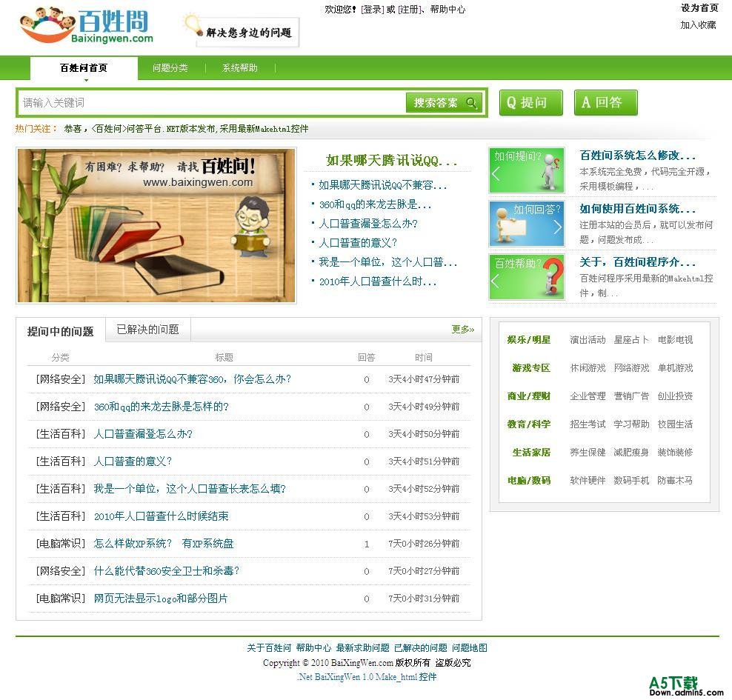The image size is (732, 700).
Task: Open question 360和qq的来龙去脉是怎样的?
Action: [x=161, y=407]
